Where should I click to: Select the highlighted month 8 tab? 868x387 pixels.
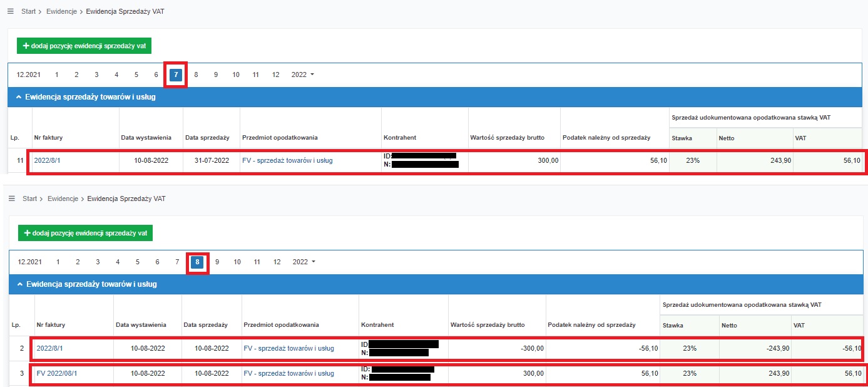click(197, 262)
